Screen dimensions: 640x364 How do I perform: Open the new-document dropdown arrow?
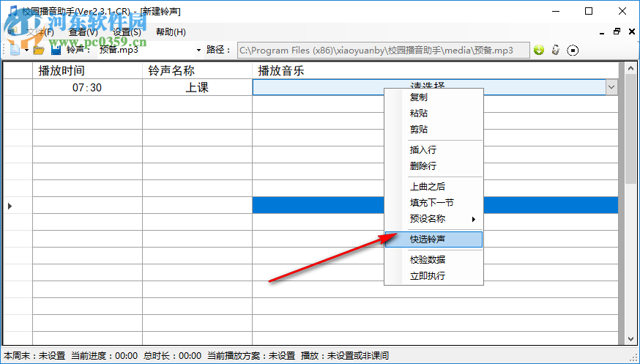tap(26, 51)
